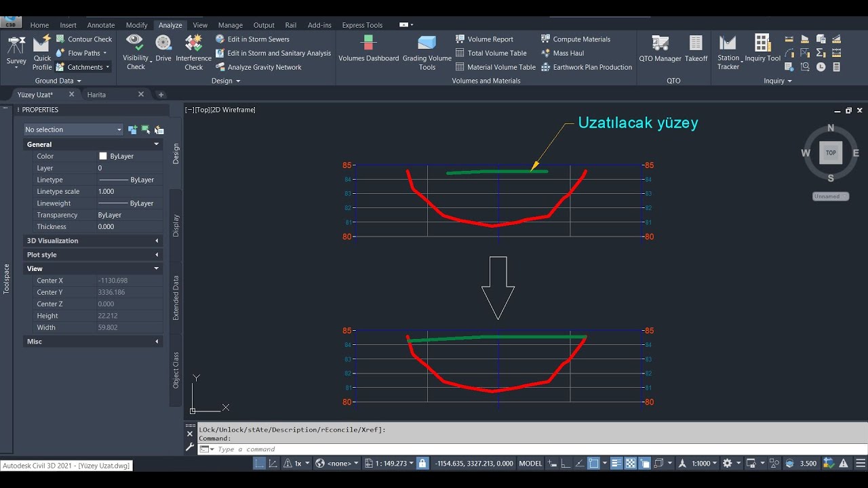Click Edit in Storm and Sanitary Analysis

[x=273, y=53]
